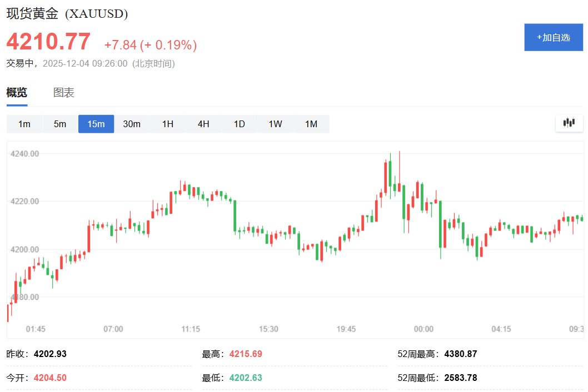Image resolution: width=588 pixels, height=392 pixels.
Task: Set the chart to 1W interval
Action: (275, 124)
